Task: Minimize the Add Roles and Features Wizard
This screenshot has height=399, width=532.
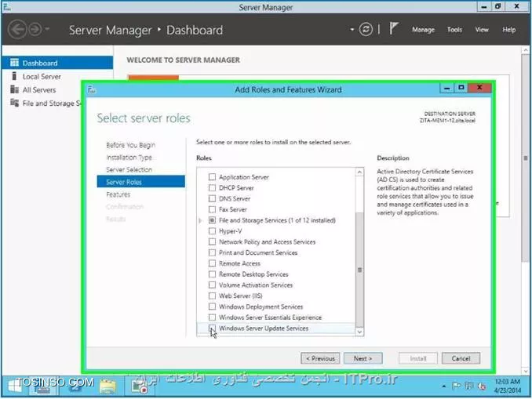Action: pyautogui.click(x=446, y=89)
